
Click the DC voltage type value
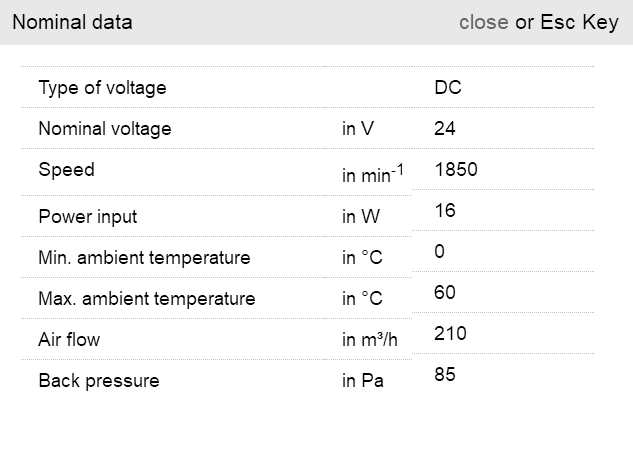pos(448,88)
